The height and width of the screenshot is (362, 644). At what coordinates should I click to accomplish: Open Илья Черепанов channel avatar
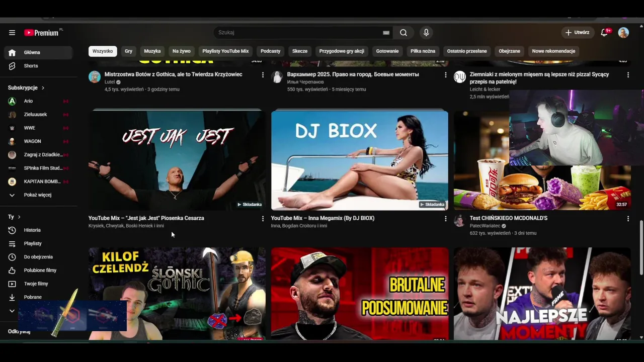277,77
